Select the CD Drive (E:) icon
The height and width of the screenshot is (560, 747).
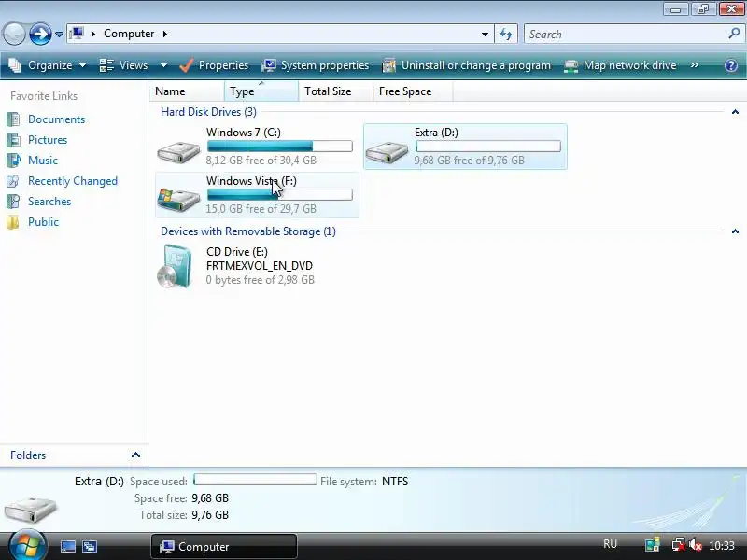point(175,266)
